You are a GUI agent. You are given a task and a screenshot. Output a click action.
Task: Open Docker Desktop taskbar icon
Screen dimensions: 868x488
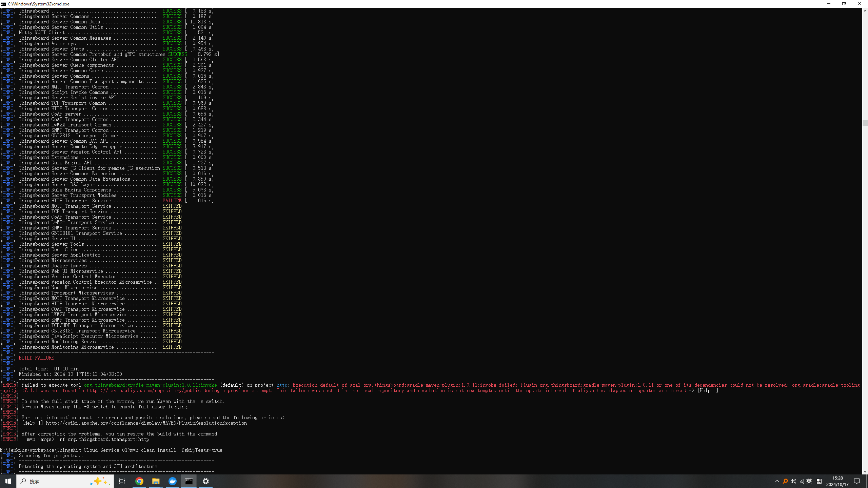pos(173,481)
